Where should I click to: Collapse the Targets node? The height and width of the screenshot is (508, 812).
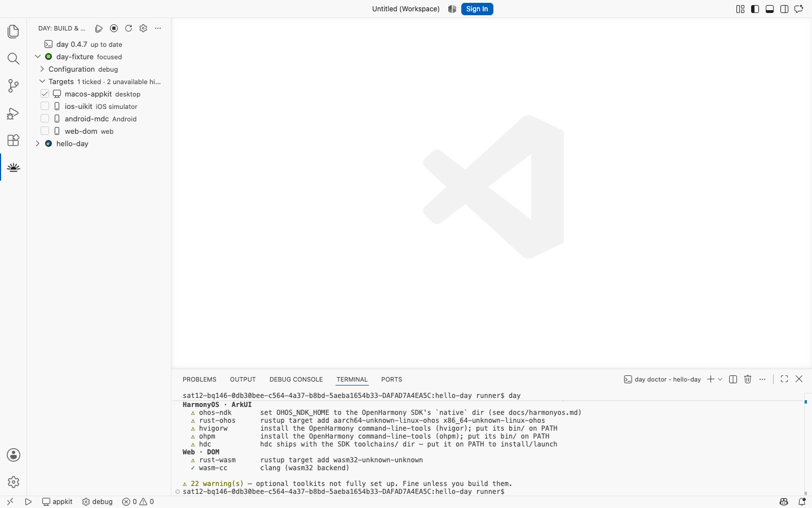42,81
